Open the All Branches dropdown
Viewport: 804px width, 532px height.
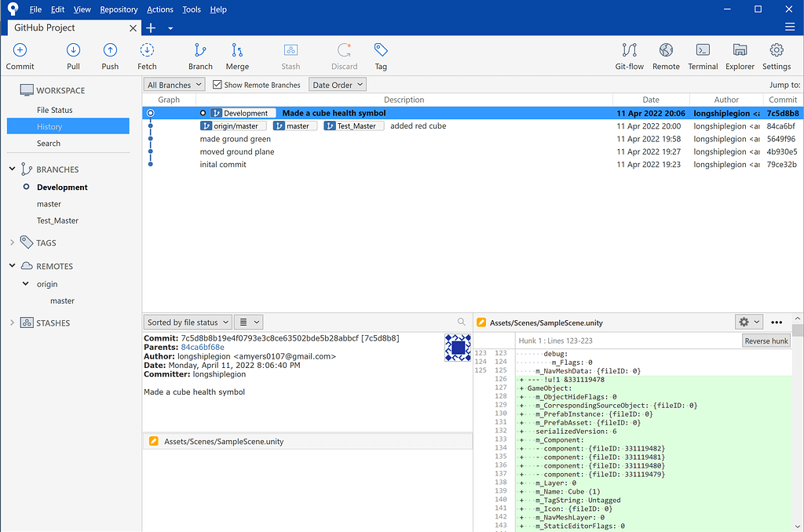click(174, 85)
